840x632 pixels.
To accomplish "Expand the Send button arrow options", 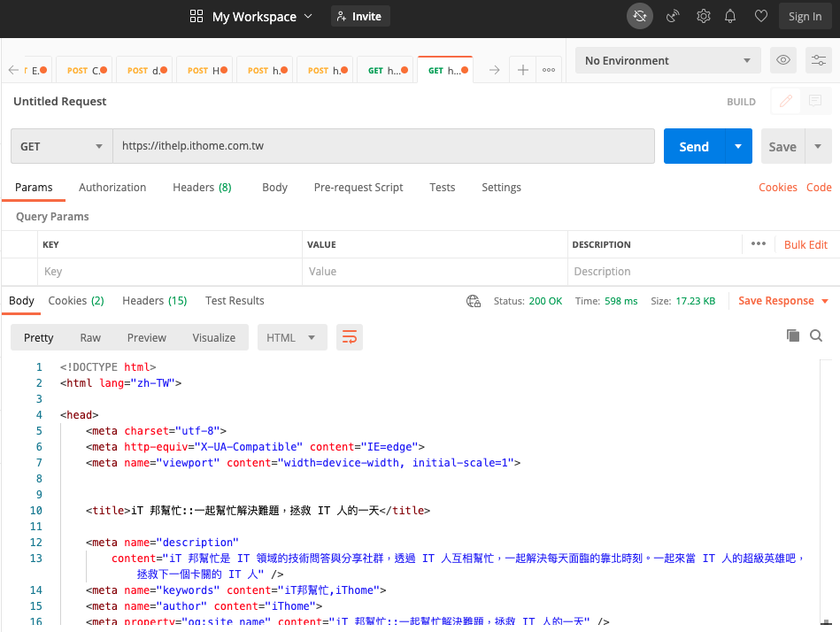I will [738, 146].
